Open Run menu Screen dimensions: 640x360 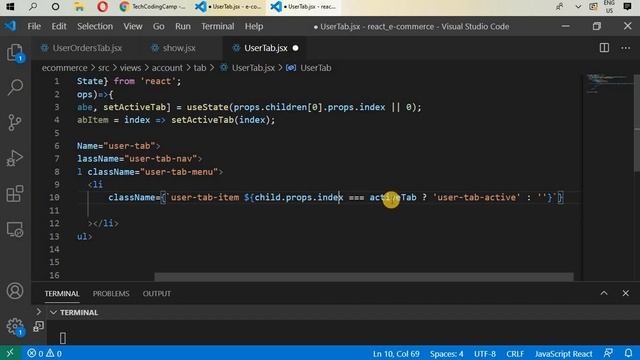point(182,26)
